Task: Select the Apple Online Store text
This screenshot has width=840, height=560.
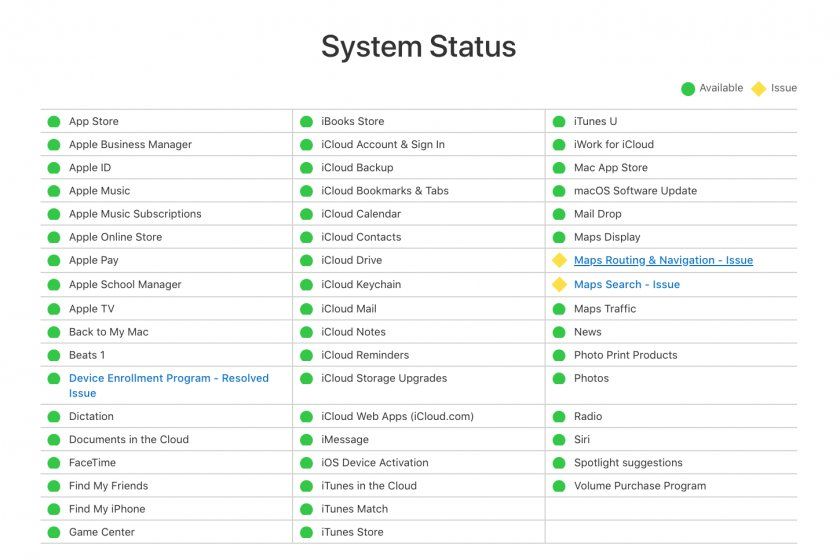Action: (115, 237)
